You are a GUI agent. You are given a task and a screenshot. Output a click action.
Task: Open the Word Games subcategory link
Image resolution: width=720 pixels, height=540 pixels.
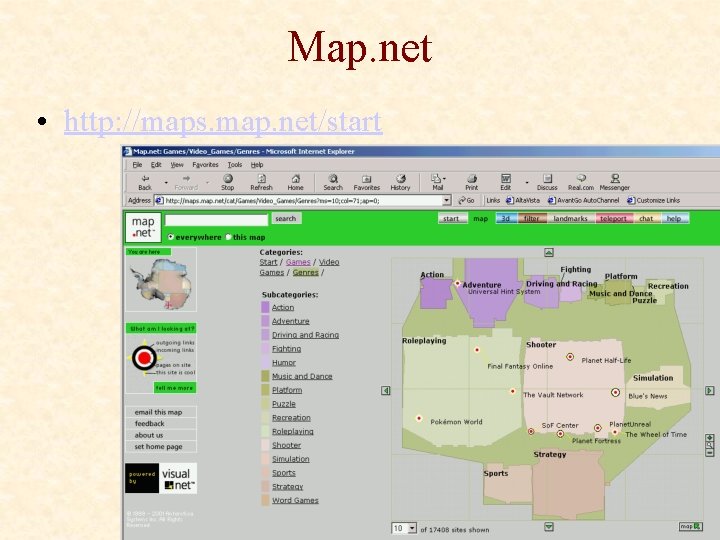(295, 500)
